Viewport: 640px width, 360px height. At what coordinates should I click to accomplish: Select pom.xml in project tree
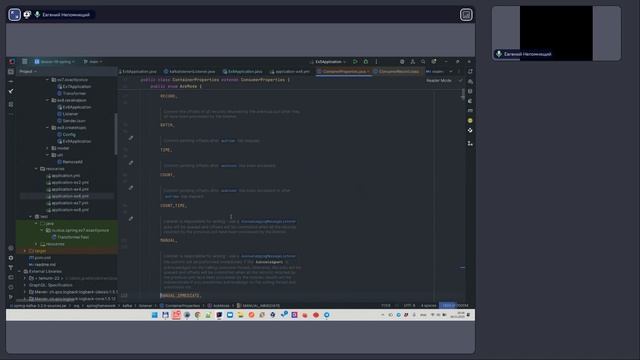(x=40, y=258)
